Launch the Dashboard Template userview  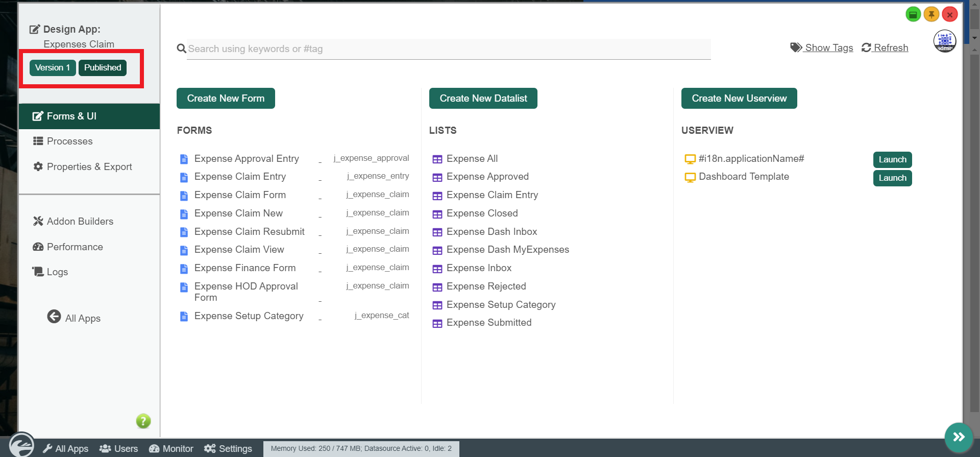892,178
